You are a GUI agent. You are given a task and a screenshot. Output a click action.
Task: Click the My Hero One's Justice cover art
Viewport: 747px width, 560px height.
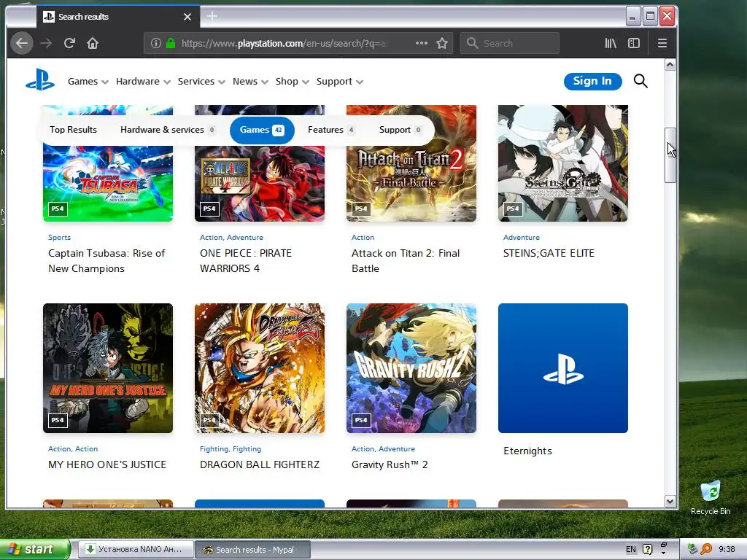[x=108, y=368]
